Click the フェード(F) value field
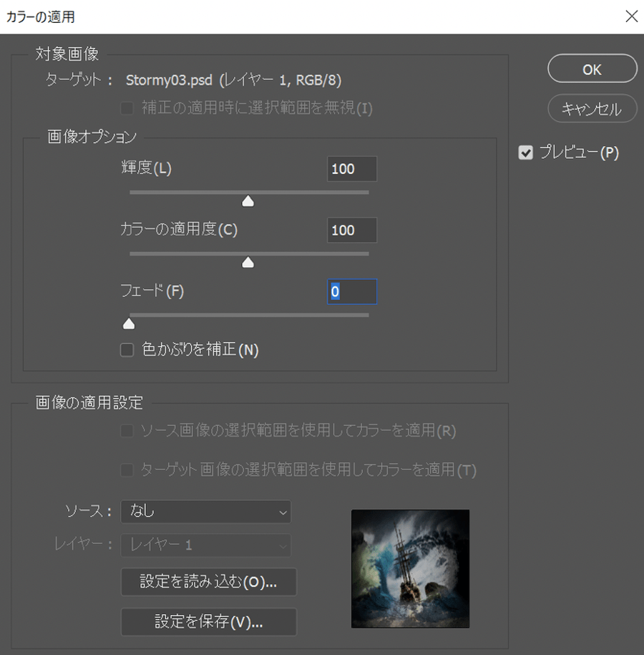Image resolution: width=644 pixels, height=655 pixels. tap(352, 291)
